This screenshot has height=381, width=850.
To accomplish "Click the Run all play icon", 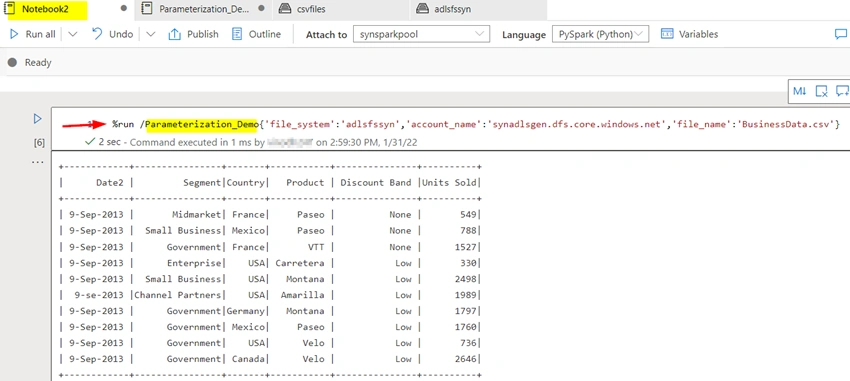I will click(x=14, y=34).
